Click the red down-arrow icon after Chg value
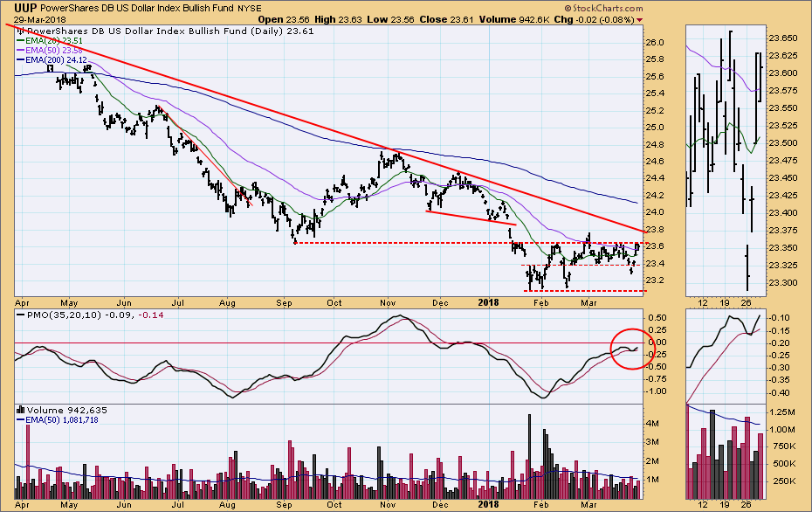The width and height of the screenshot is (812, 512). (639, 20)
